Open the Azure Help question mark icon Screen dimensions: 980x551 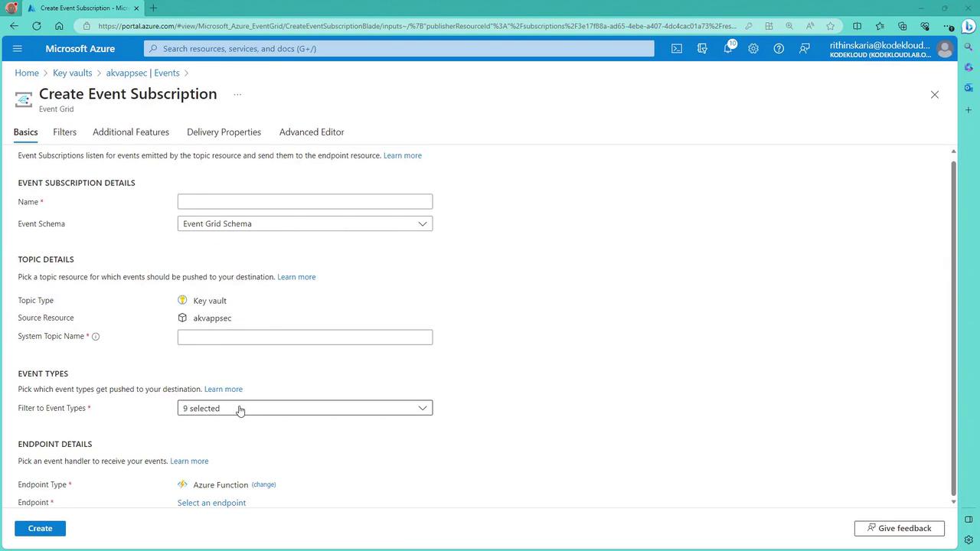[x=779, y=49]
